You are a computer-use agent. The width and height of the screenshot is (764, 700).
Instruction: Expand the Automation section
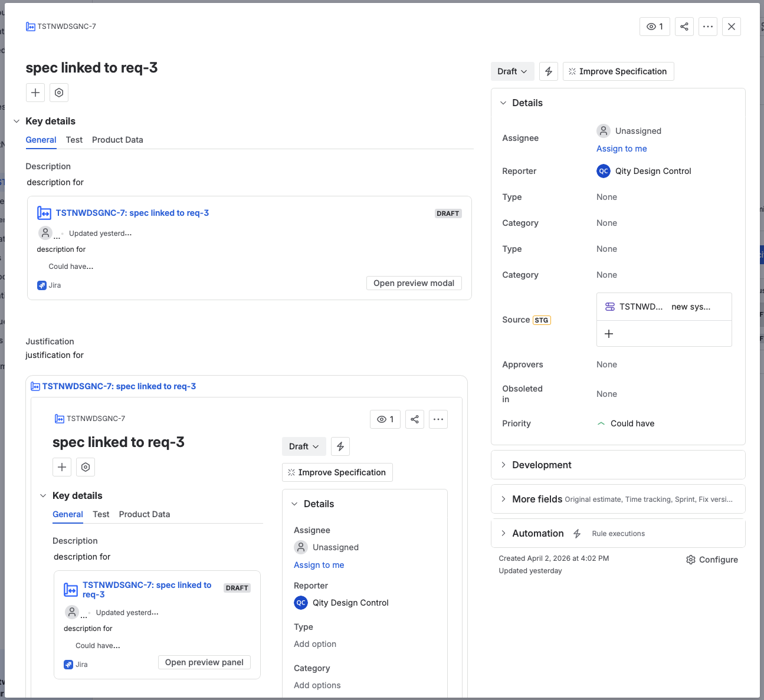pyautogui.click(x=503, y=533)
